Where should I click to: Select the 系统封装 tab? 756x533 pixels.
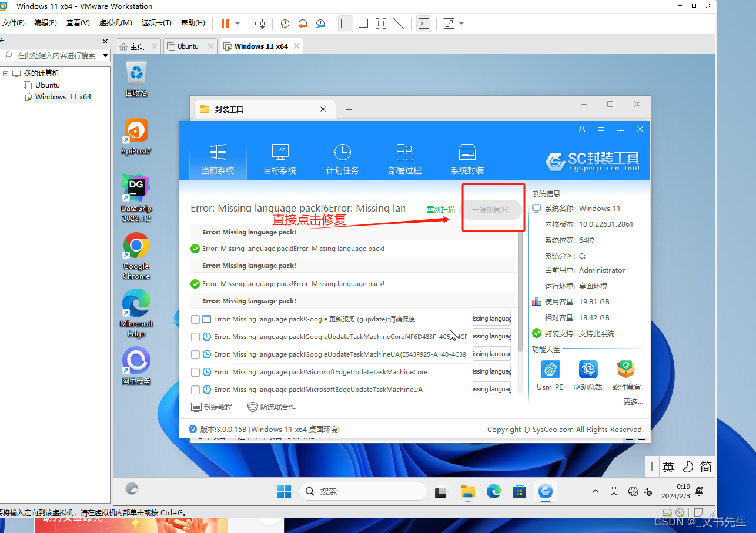point(467,160)
